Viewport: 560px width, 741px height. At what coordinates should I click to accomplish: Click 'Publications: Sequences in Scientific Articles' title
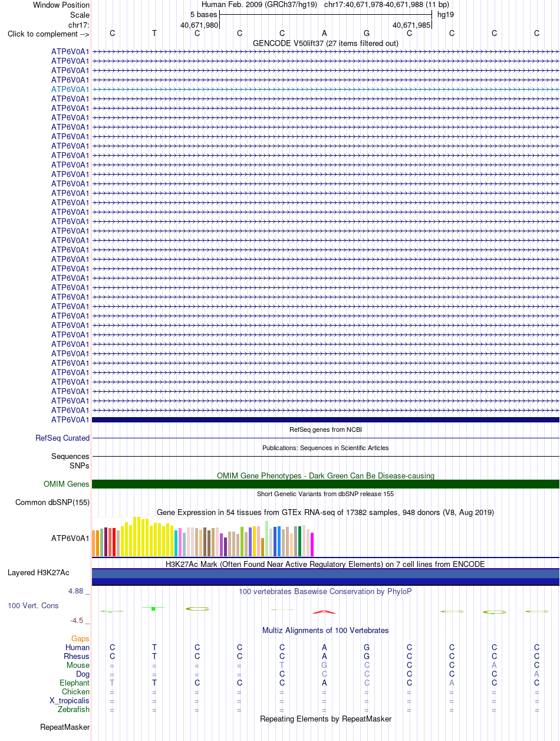pos(325,448)
